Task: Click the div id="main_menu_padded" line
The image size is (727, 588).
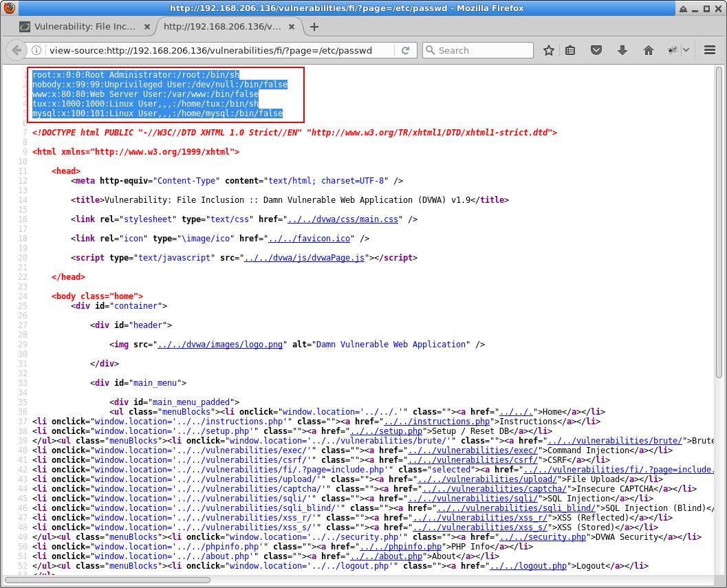Action: point(174,402)
